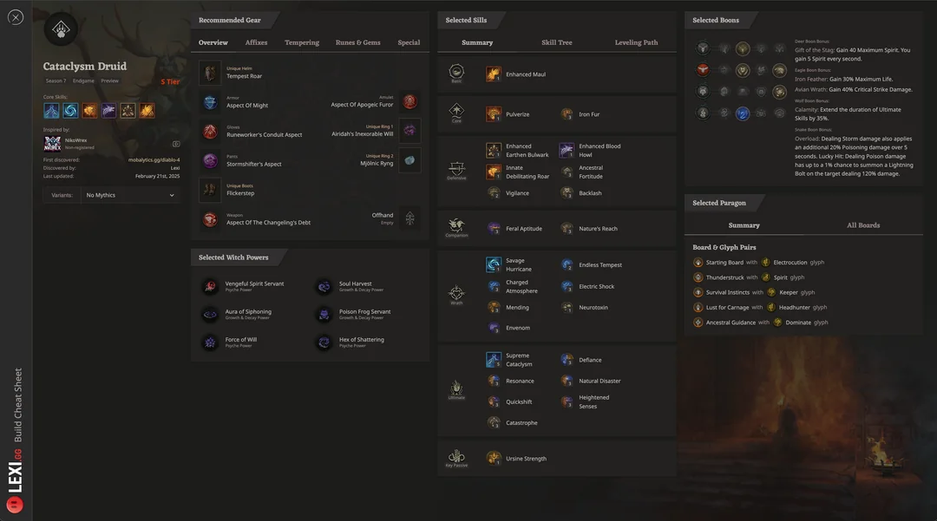The width and height of the screenshot is (937, 521).
Task: Select the Savage Hurricane skill icon
Action: (x=494, y=265)
